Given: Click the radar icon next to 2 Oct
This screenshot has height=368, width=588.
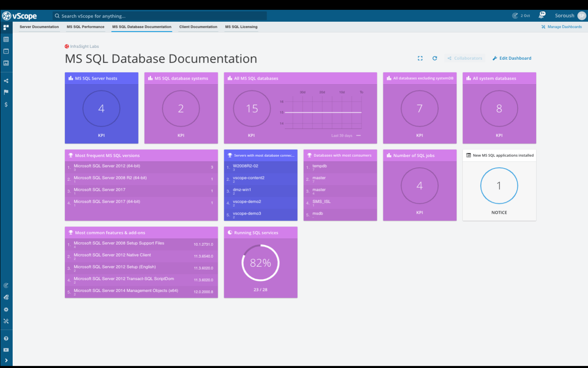Looking at the screenshot, I should 515,16.
